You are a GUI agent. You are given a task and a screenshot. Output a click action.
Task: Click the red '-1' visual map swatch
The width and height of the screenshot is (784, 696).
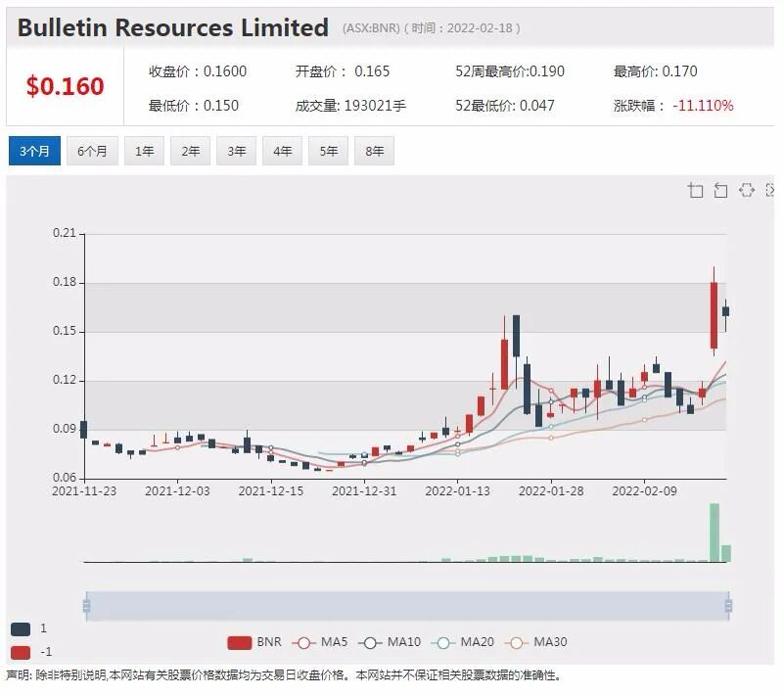(21, 653)
